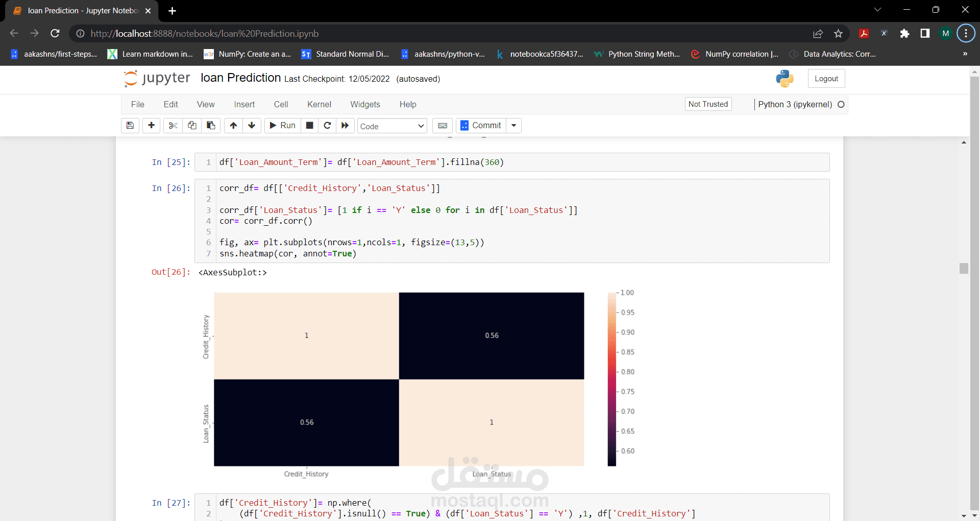The width and height of the screenshot is (980, 521).
Task: Copy the selected cell with copy icon
Action: [191, 126]
